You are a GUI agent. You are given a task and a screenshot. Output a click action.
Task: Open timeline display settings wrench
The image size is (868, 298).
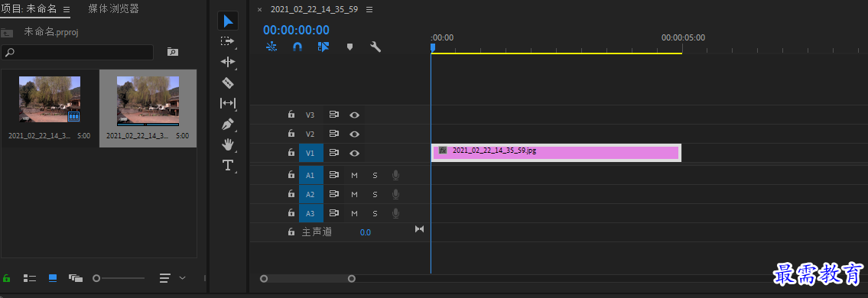pos(375,47)
